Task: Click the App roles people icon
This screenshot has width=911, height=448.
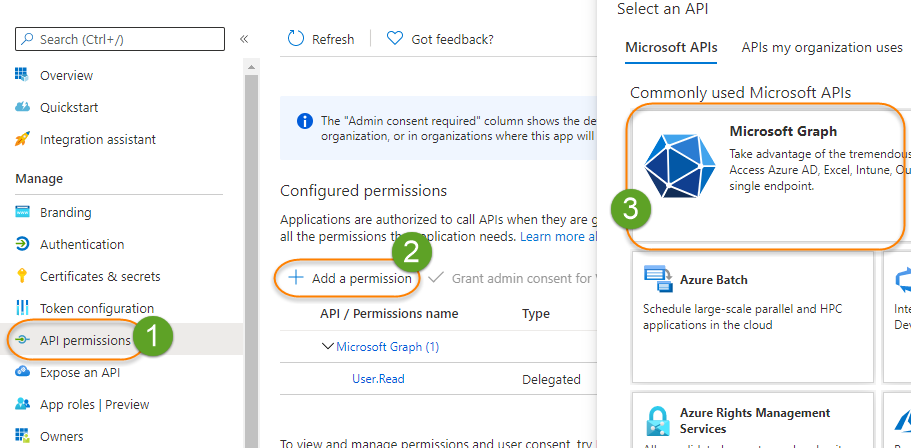Action: coord(22,404)
